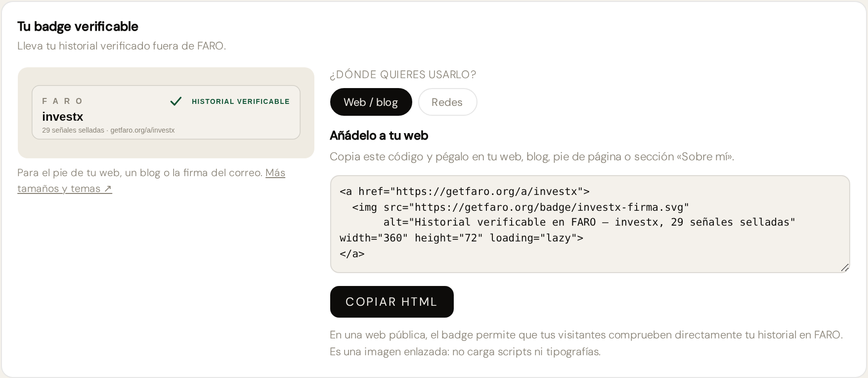Switch to the Redes tab
868x378 pixels.
pos(447,102)
